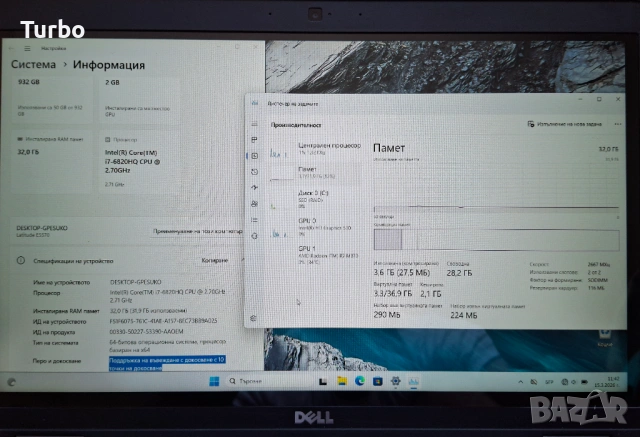Screen dimensions: 640x437
Task: Click the network globe icon in tray
Action: pos(564,382)
